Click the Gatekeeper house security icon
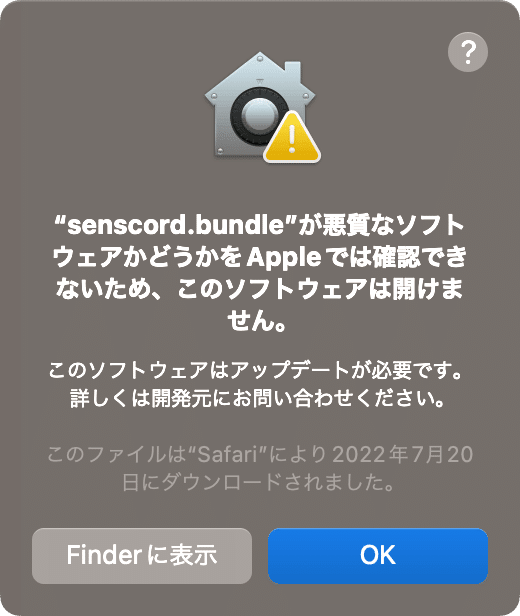The image size is (520, 616). point(262,107)
